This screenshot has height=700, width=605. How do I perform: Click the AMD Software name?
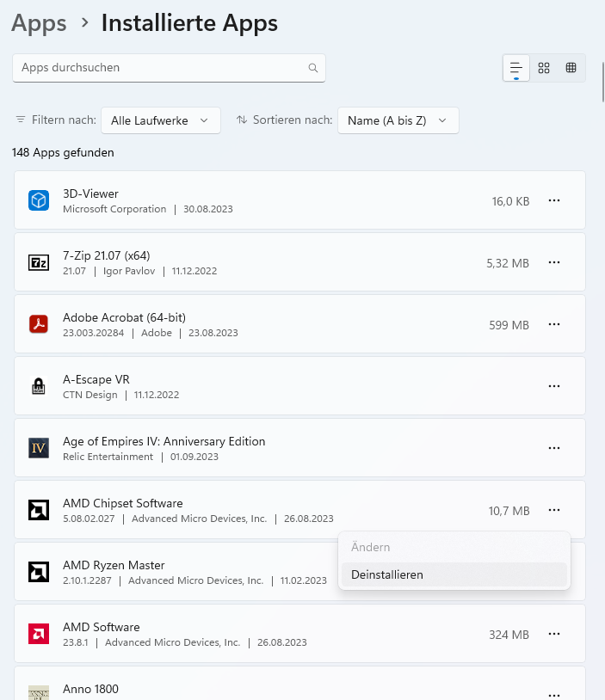coord(102,627)
